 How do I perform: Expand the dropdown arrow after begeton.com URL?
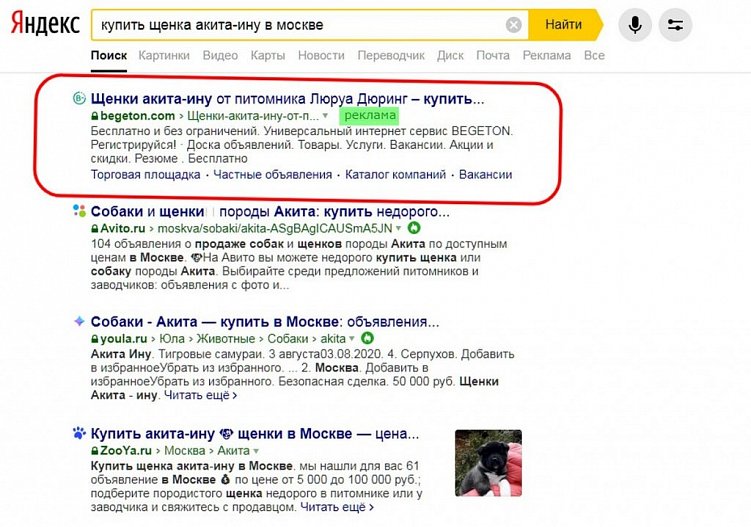point(325,116)
